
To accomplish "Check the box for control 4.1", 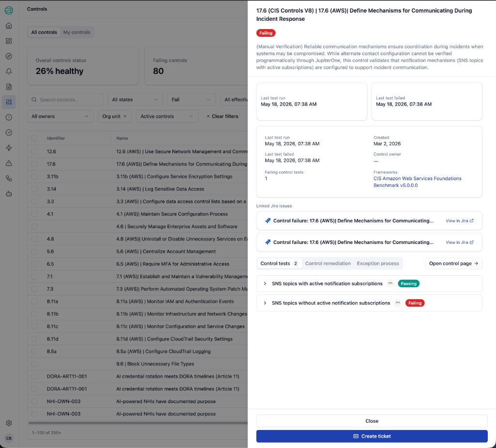I will click(x=34, y=214).
